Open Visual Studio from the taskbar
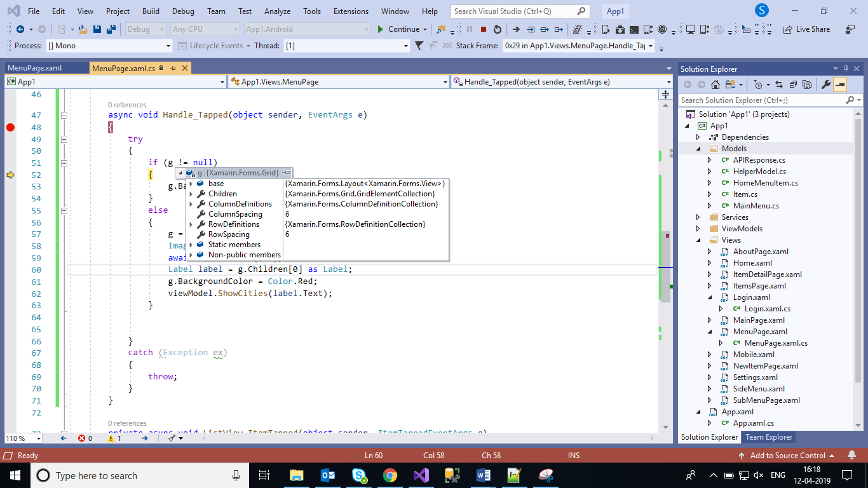 421,475
